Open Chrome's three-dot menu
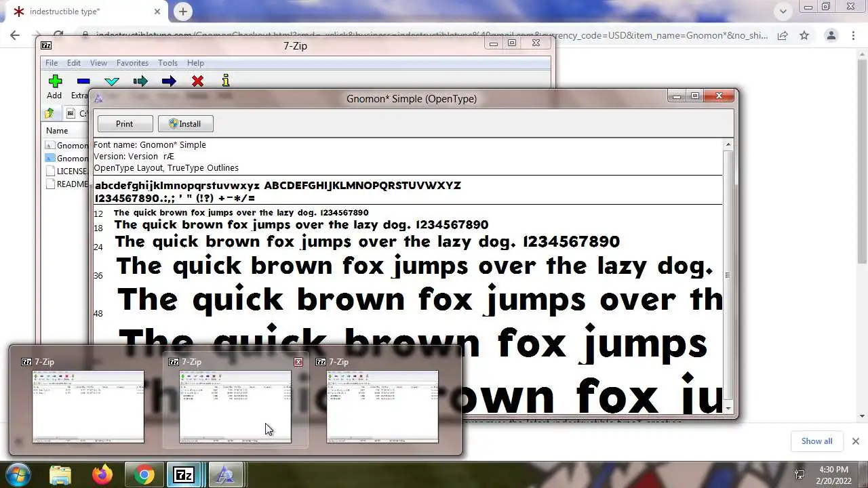 click(x=853, y=35)
